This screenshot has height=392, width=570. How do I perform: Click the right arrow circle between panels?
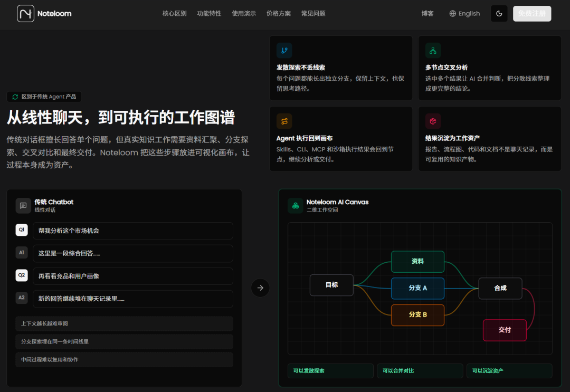click(260, 288)
